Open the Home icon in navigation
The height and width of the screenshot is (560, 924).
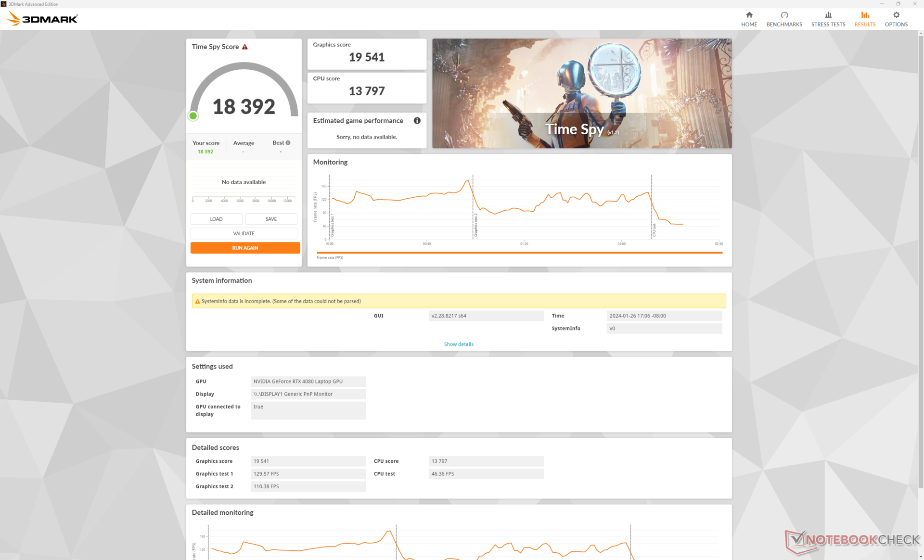click(x=749, y=15)
